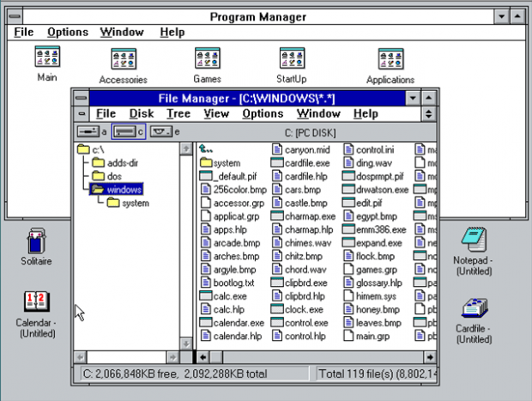Image resolution: width=532 pixels, height=401 pixels.
Task: Open File Manager Options menu
Action: (x=263, y=113)
